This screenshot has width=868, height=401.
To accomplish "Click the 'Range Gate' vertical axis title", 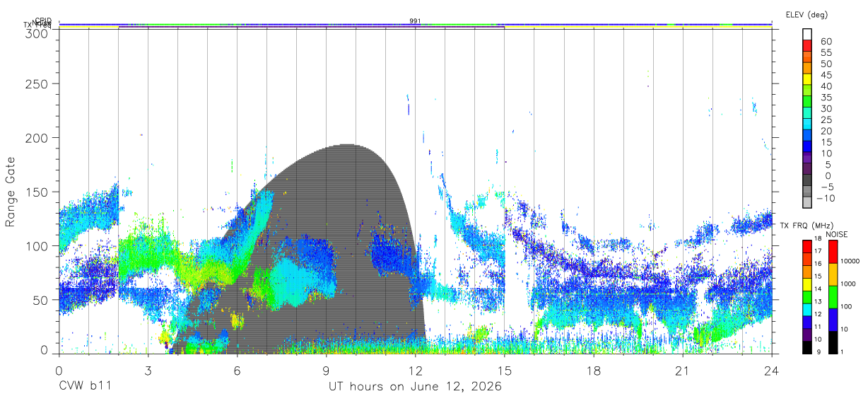I will click(11, 192).
